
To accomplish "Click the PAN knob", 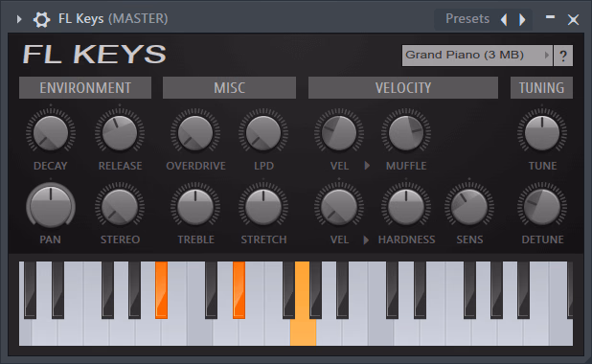I will 51,206.
